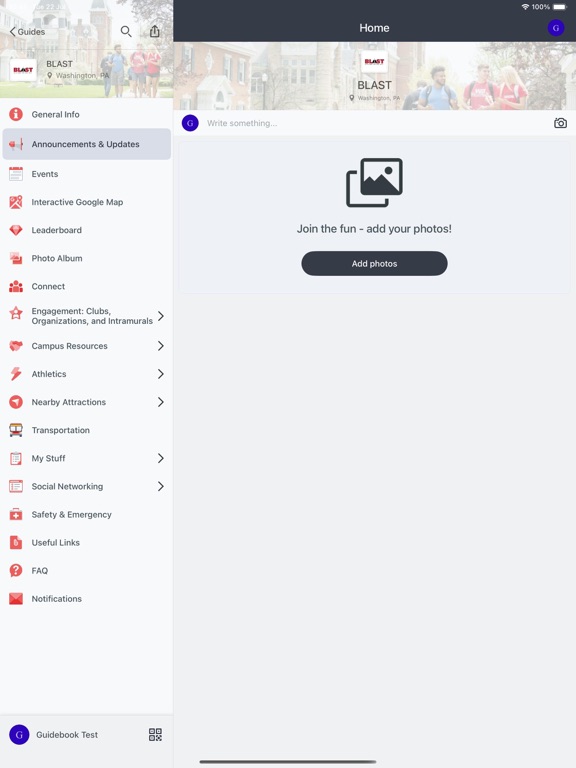Screen dimensions: 576x768
Task: Click the Social Networking icon
Action: click(16, 486)
